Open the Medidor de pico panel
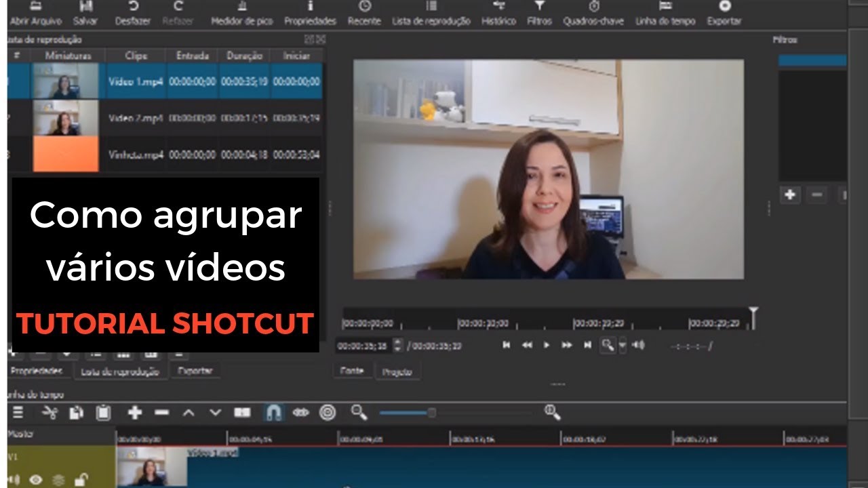 pos(243,14)
